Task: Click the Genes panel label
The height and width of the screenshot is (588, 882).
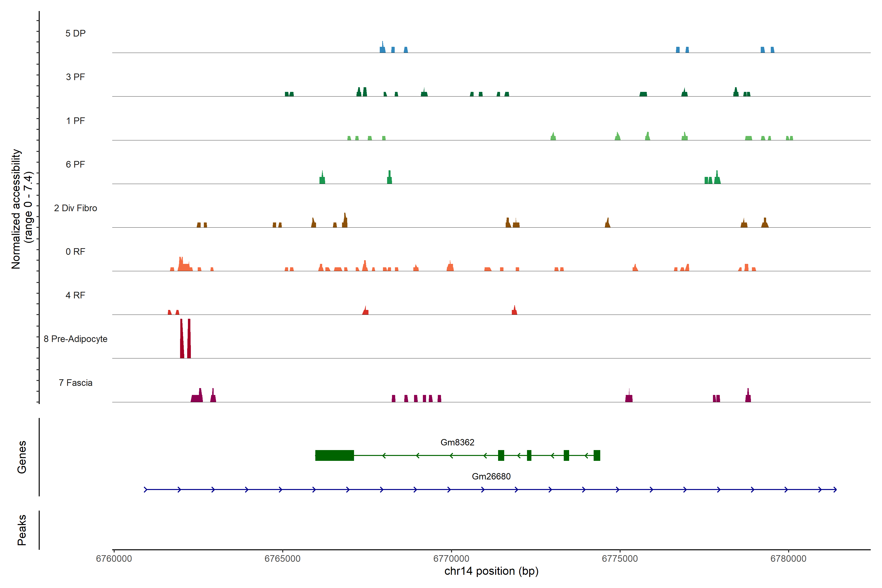Action: coord(22,457)
